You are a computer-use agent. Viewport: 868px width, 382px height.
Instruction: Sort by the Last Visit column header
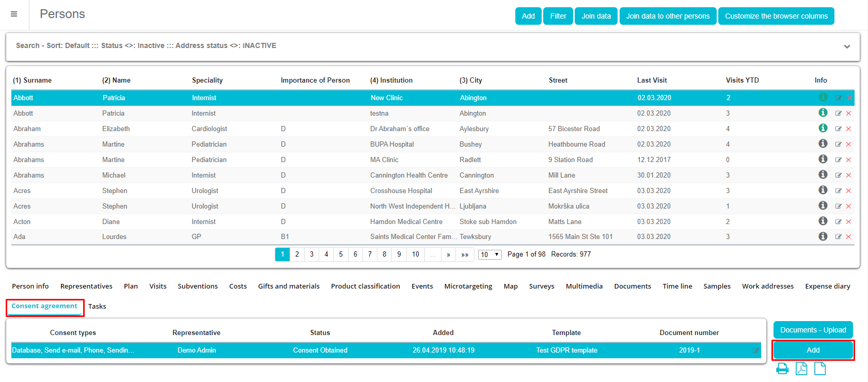click(652, 81)
